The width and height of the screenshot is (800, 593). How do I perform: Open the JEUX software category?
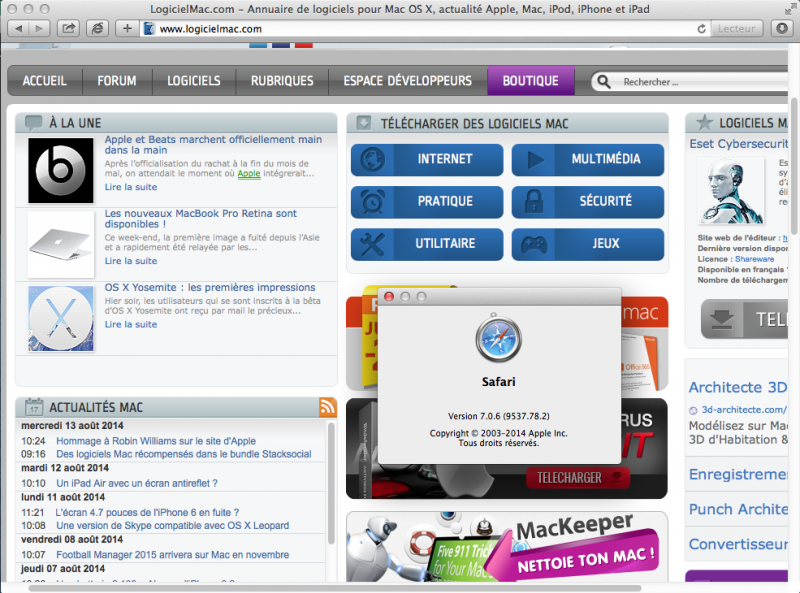(588, 244)
